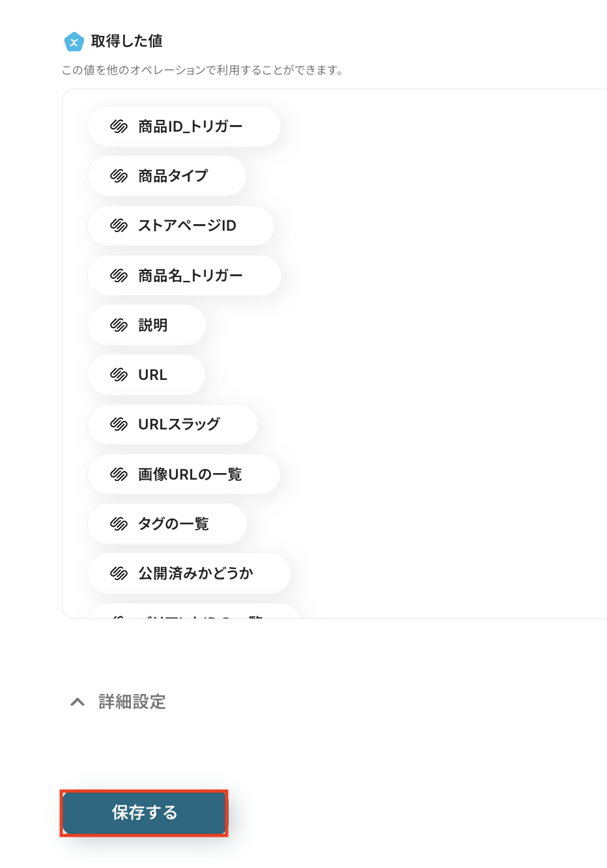
Task: Click Squarespace icon beside 商品タイプ
Action: [119, 176]
